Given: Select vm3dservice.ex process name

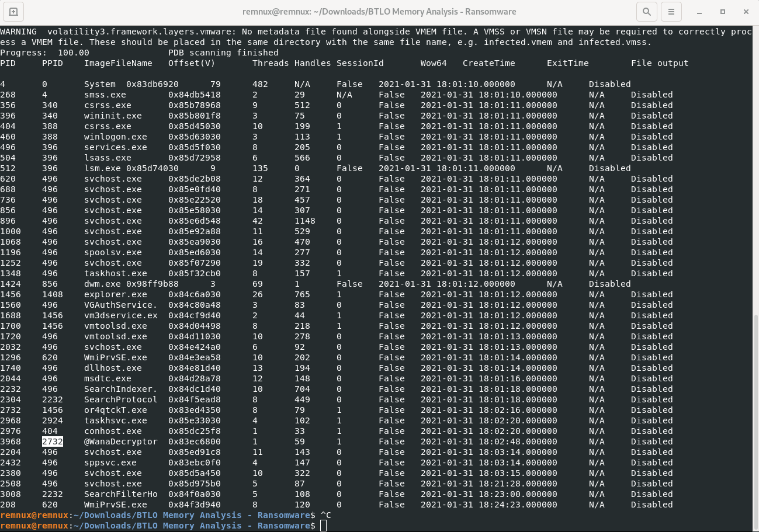Looking at the screenshot, I should click(121, 315).
